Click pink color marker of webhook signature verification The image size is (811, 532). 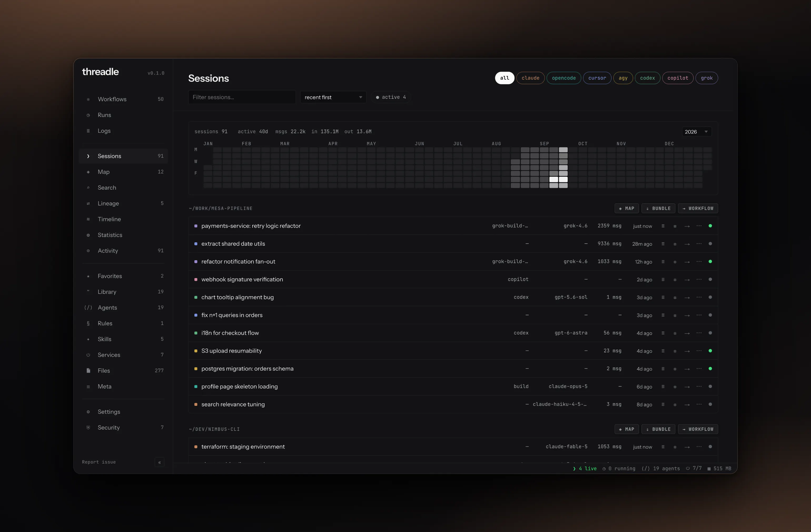point(196,279)
